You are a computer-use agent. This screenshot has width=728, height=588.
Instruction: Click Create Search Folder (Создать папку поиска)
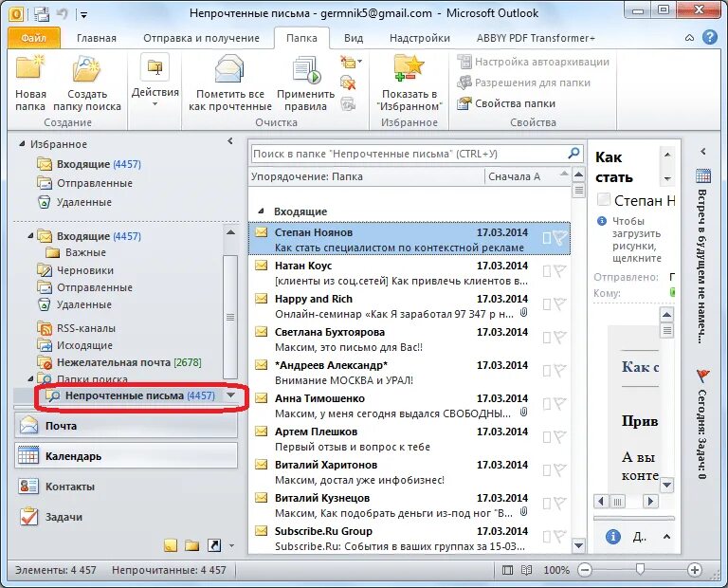tap(87, 83)
